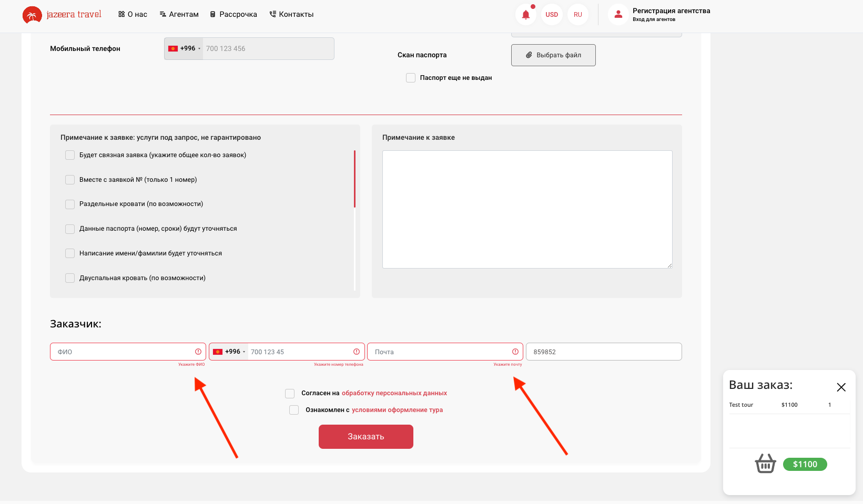Go to the Контакты page

[291, 14]
